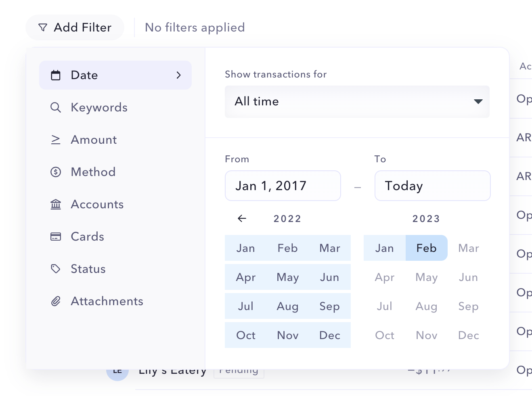Click the greater-than-or-equal icon for Amount
Viewport: 532px width, 396px height.
[56, 140]
